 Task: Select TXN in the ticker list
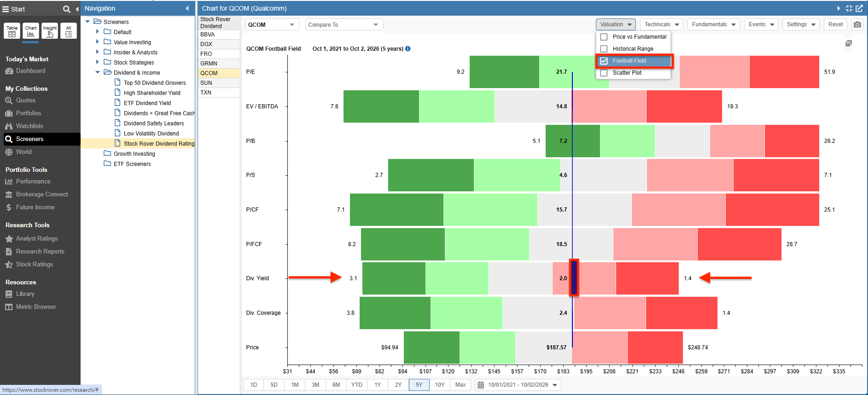tap(219, 93)
